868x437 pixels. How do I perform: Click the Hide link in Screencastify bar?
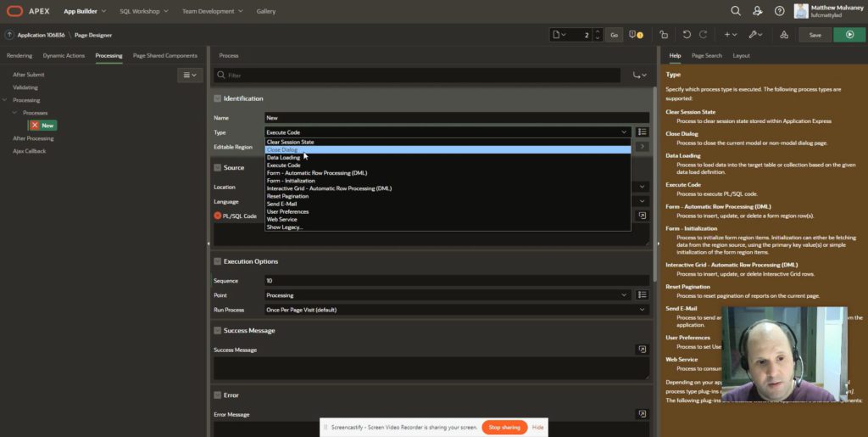click(x=537, y=427)
